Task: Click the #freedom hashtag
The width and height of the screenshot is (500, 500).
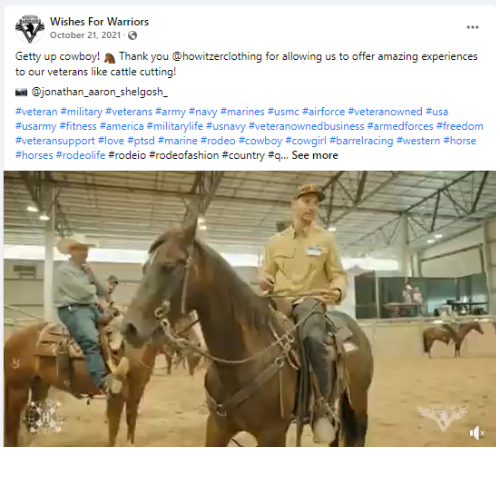Action: (460, 126)
